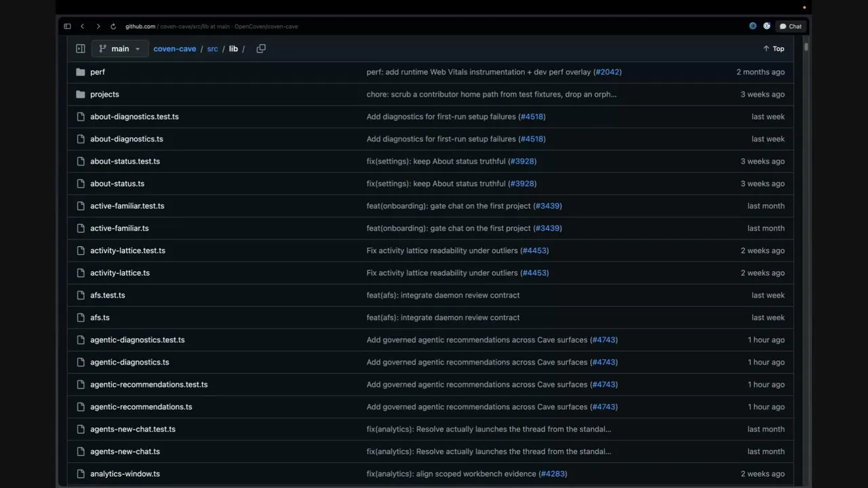The image size is (868, 488).
Task: Open the main branch dropdown
Action: coord(120,49)
